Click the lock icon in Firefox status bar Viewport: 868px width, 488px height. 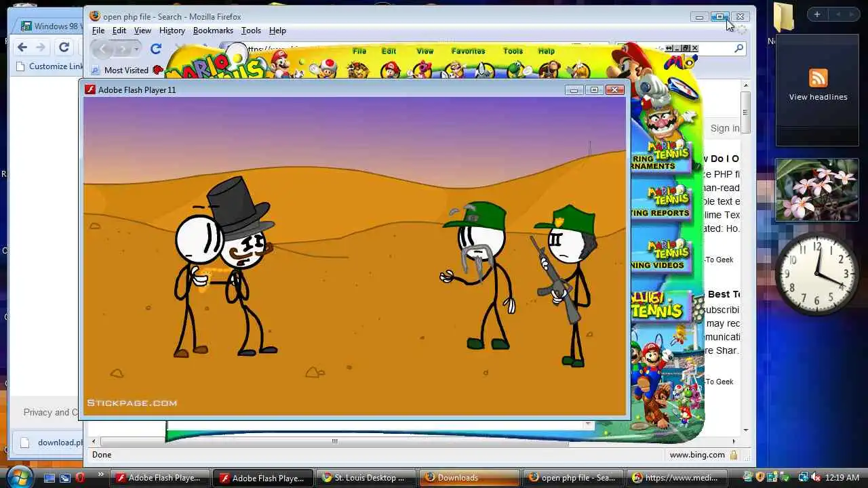click(x=734, y=455)
